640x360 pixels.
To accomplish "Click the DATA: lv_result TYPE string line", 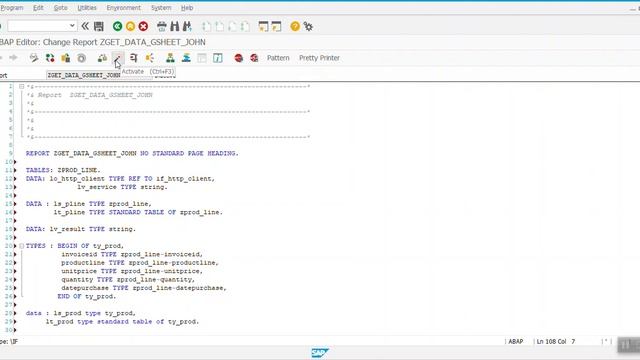I will (81, 229).
